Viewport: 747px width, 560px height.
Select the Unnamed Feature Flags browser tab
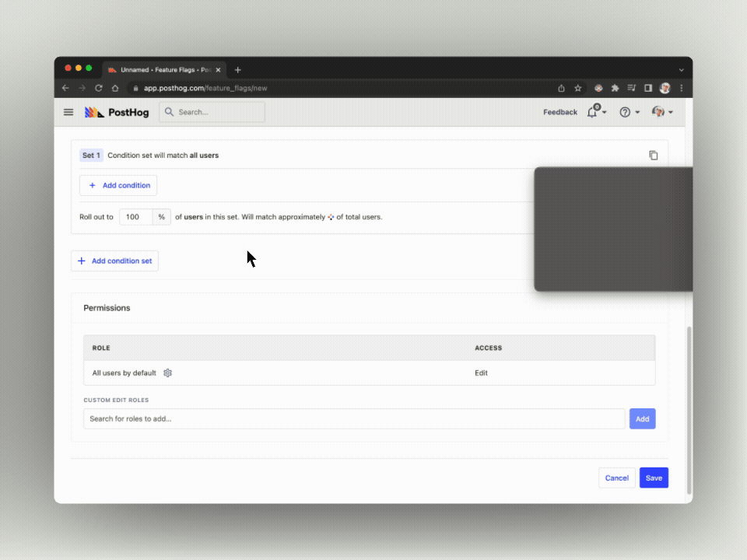click(162, 70)
